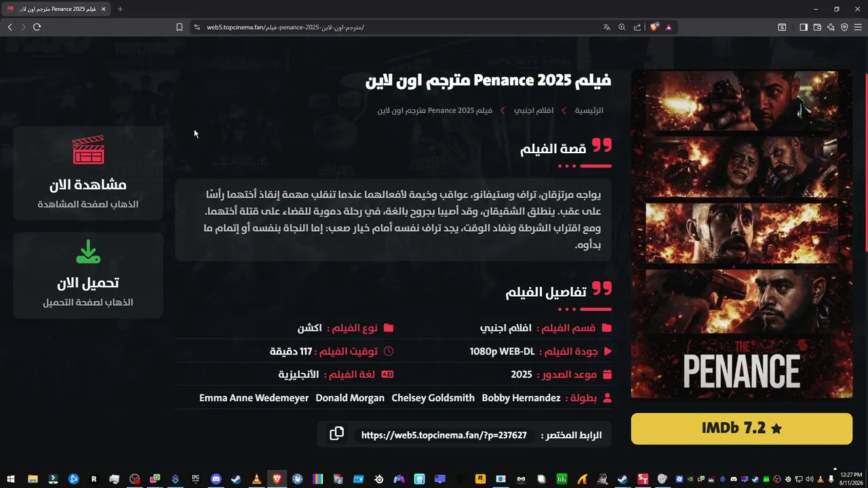868x488 pixels.
Task: Open the red clapperboard watch icon
Action: click(x=88, y=150)
